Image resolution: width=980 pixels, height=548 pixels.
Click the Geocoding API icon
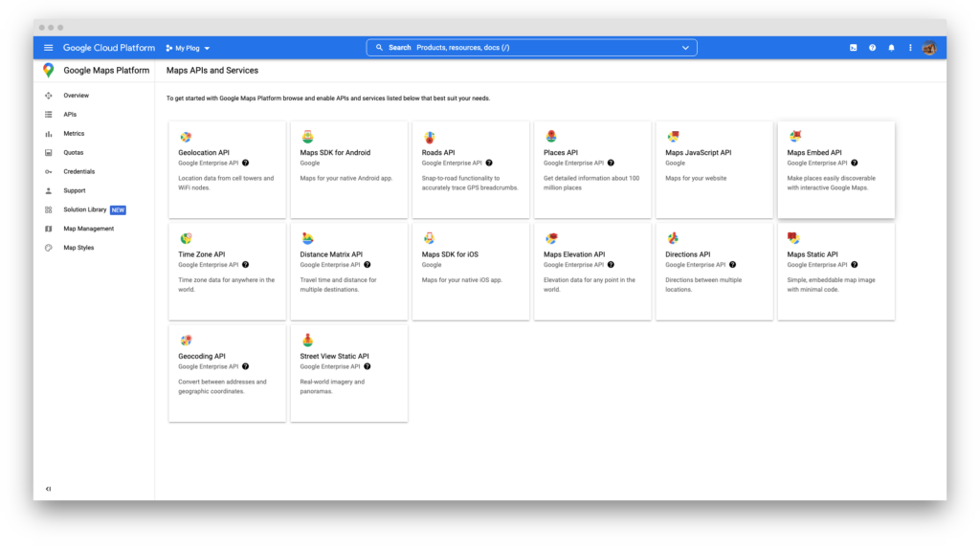click(186, 340)
